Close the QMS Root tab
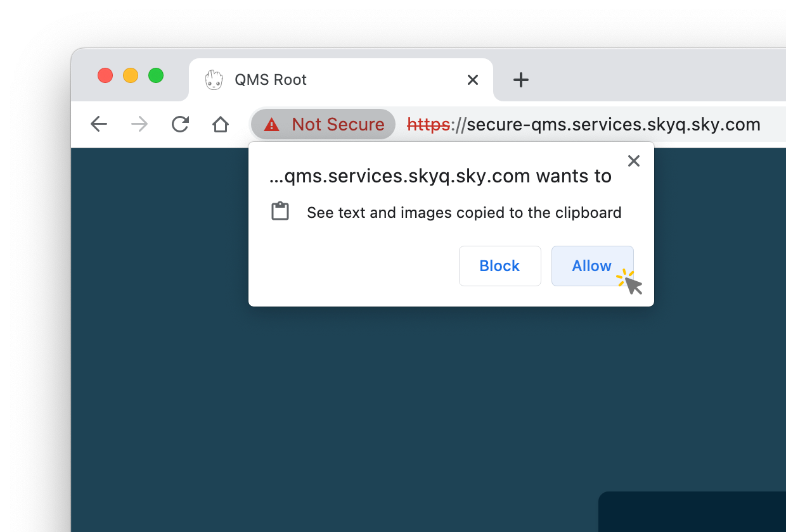The height and width of the screenshot is (532, 786). pyautogui.click(x=472, y=80)
